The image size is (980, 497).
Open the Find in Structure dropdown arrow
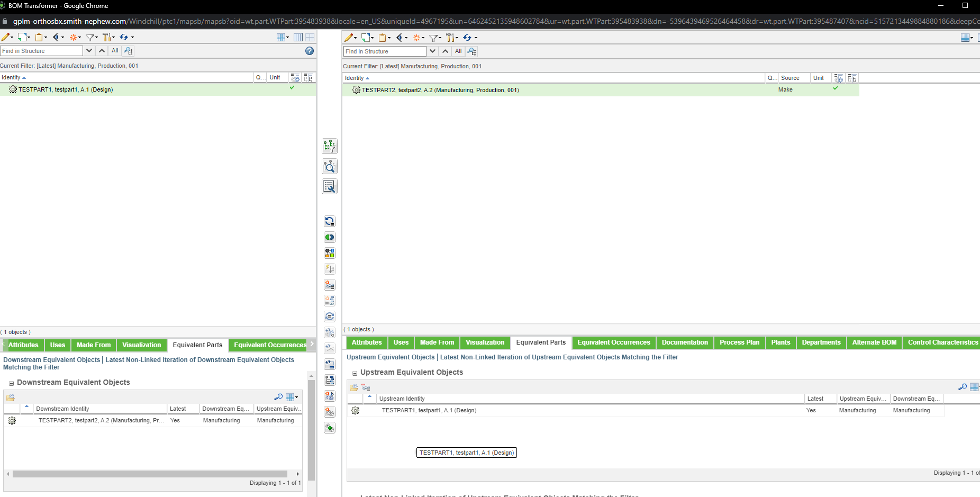click(89, 50)
